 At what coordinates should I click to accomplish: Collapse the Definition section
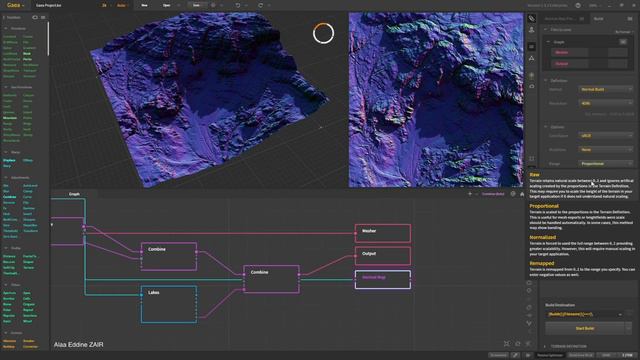(x=545, y=81)
